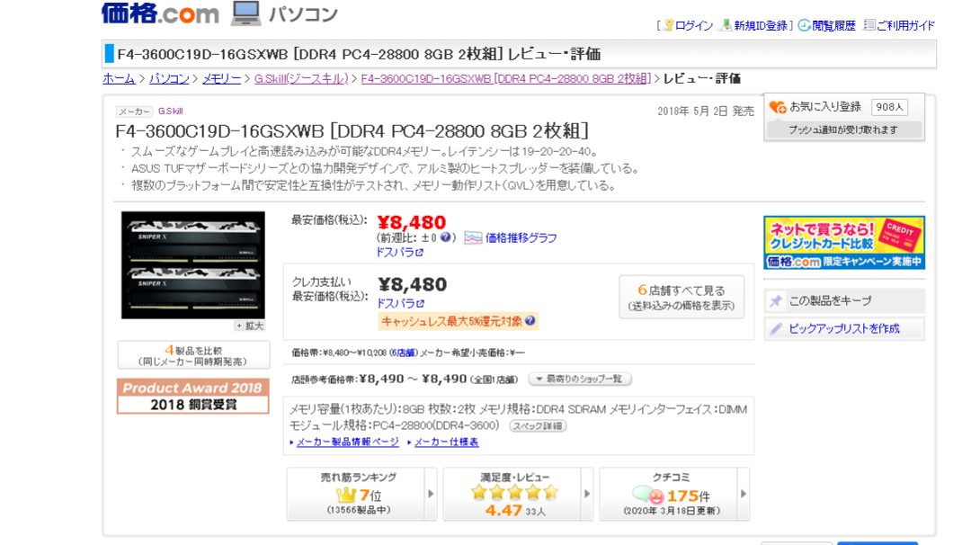Open 閲覧履歴 browsing history
980x545 pixels.
click(833, 25)
